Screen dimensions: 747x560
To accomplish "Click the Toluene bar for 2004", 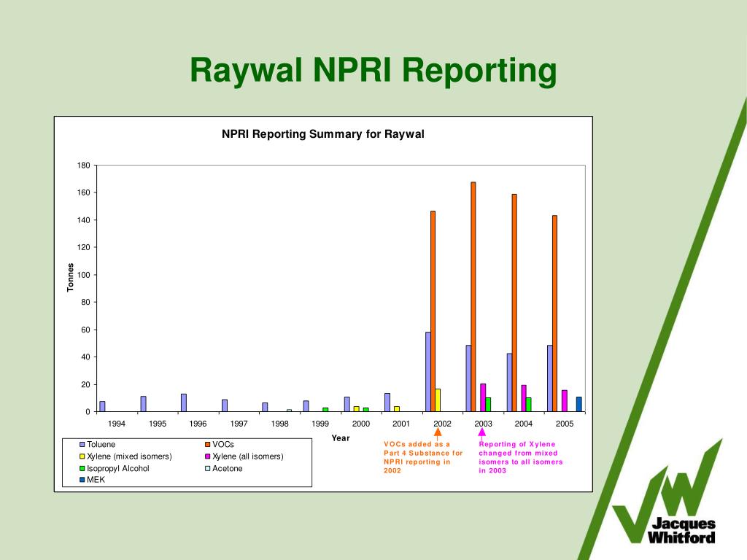I will tap(509, 382).
